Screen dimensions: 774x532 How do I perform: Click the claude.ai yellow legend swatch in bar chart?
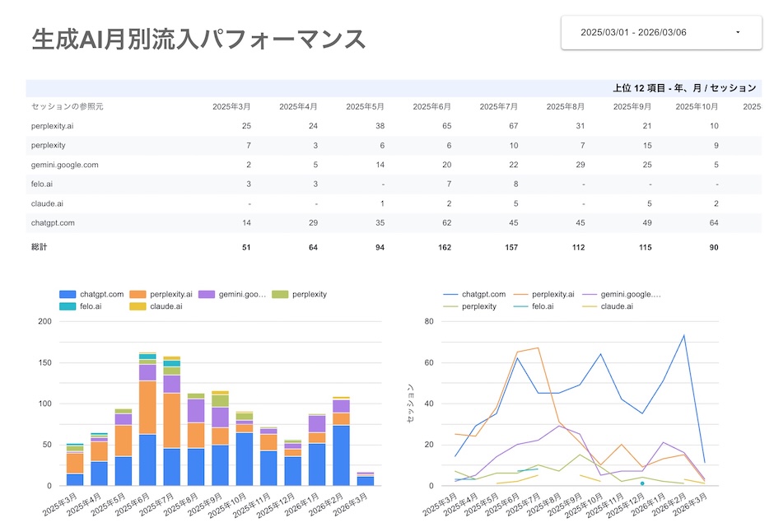(138, 306)
